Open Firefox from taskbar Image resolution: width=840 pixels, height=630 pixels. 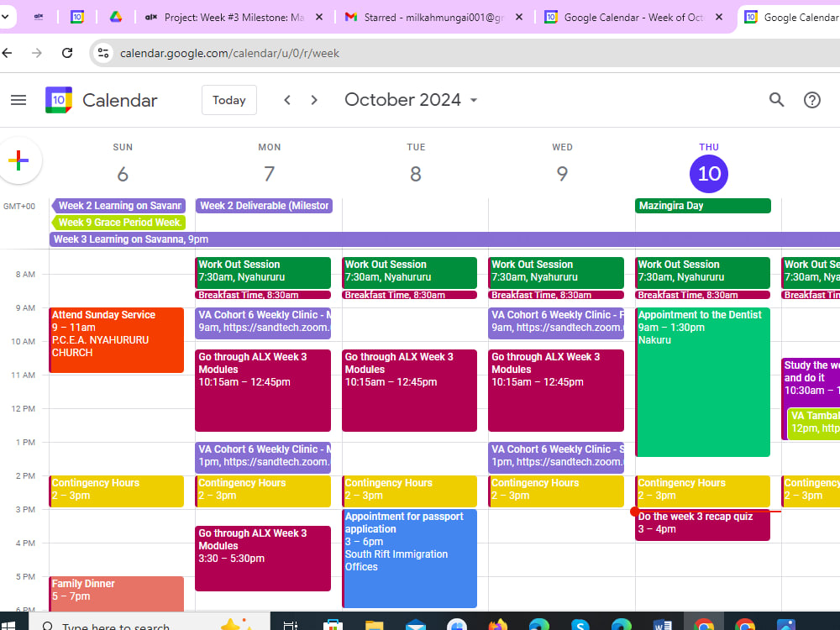497,625
